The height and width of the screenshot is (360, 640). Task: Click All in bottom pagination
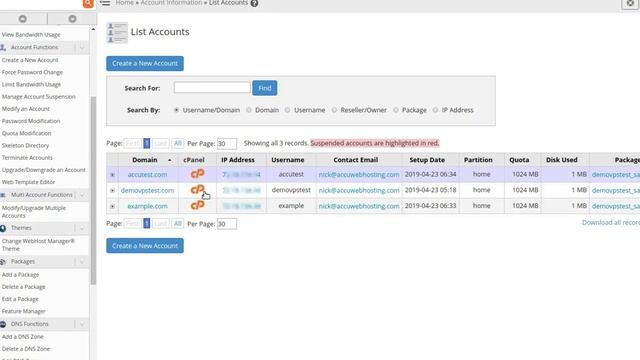178,224
